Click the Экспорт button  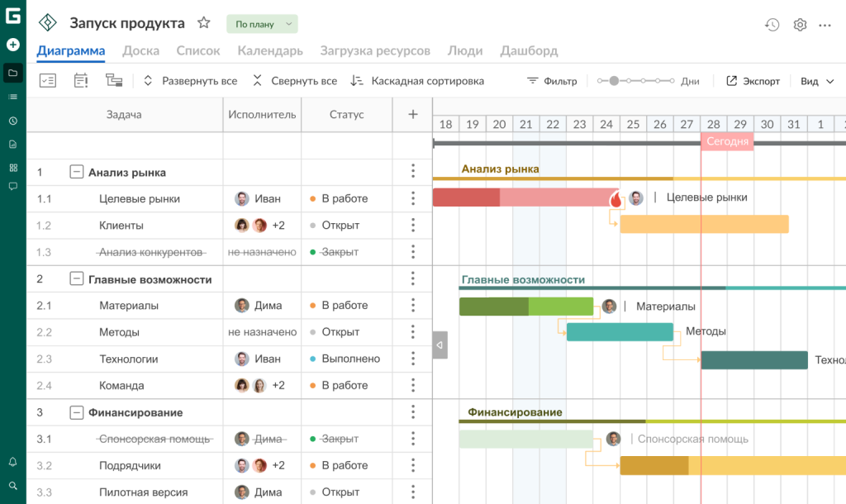(753, 80)
